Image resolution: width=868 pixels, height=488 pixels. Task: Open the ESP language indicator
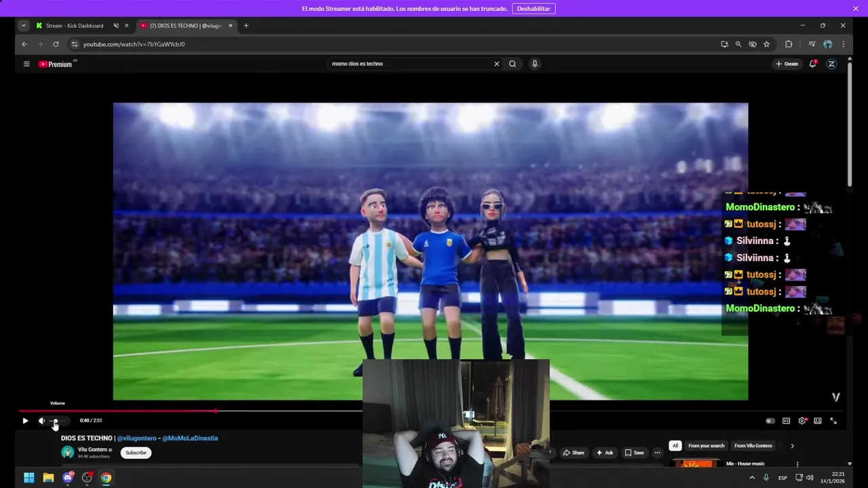[x=783, y=478]
